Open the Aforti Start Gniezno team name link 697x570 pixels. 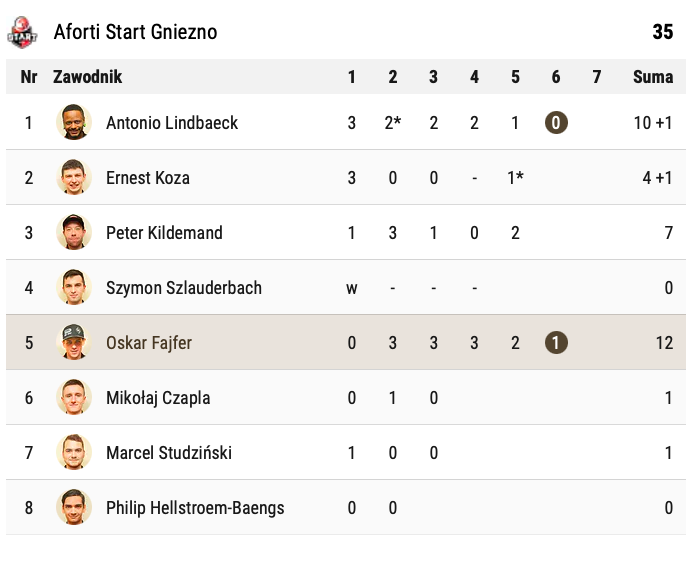coord(135,32)
